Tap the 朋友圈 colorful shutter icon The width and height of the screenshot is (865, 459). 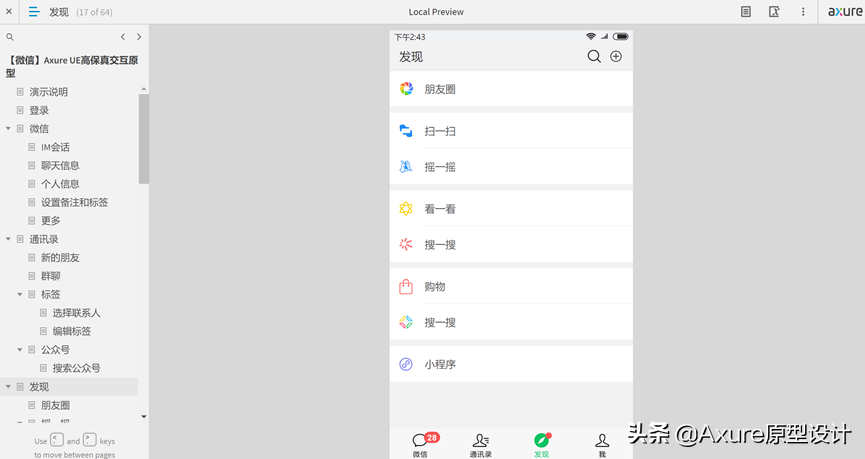point(406,89)
